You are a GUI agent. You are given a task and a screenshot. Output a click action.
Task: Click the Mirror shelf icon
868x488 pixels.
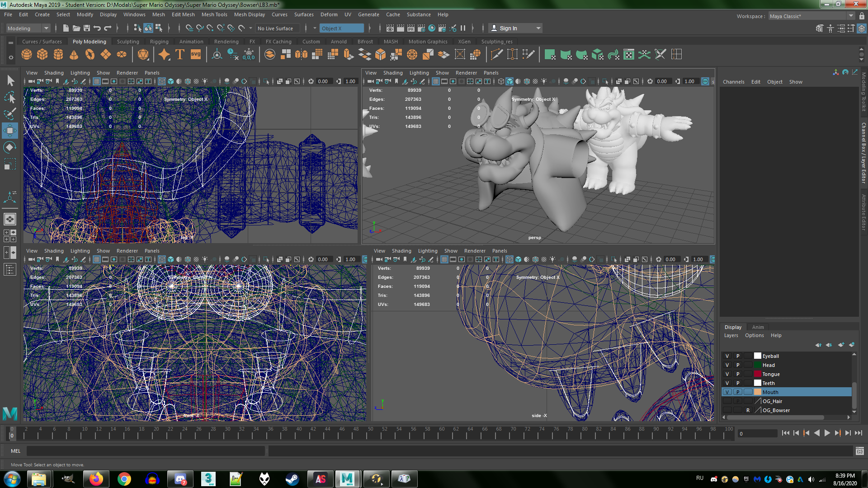[x=301, y=55]
